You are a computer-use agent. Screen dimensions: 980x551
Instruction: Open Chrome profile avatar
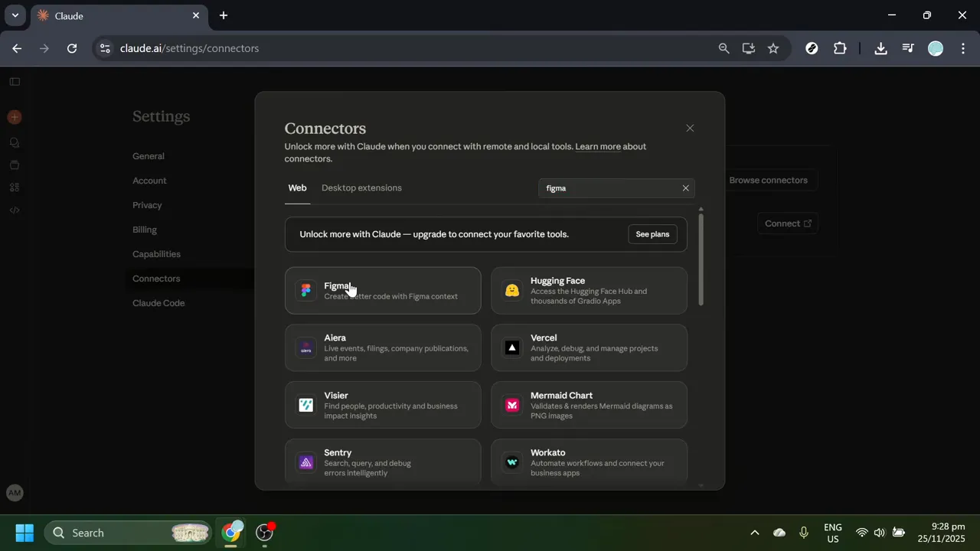point(936,48)
